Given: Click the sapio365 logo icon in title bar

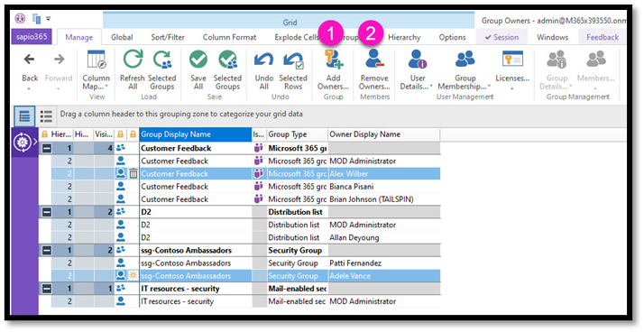Looking at the screenshot, I should click(x=20, y=18).
